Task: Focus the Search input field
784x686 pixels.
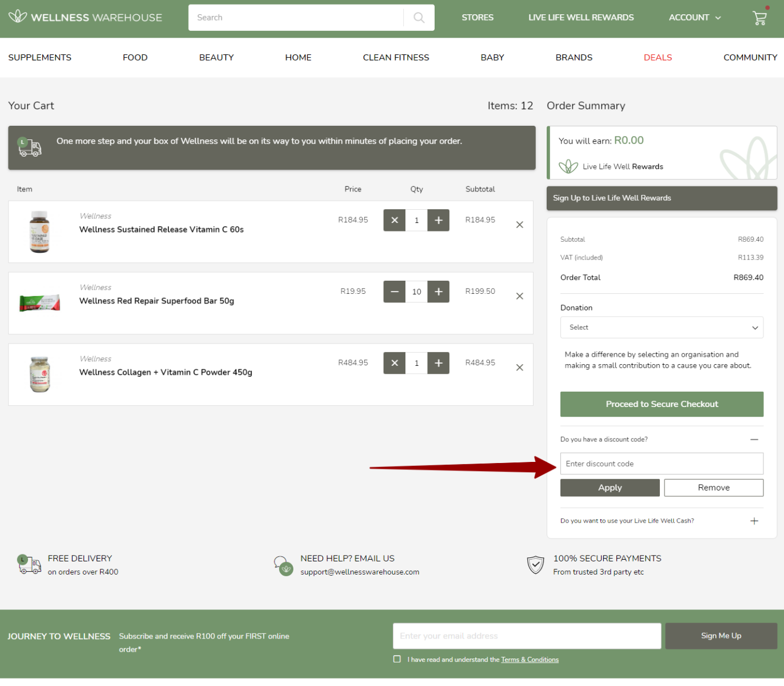Action: [296, 18]
